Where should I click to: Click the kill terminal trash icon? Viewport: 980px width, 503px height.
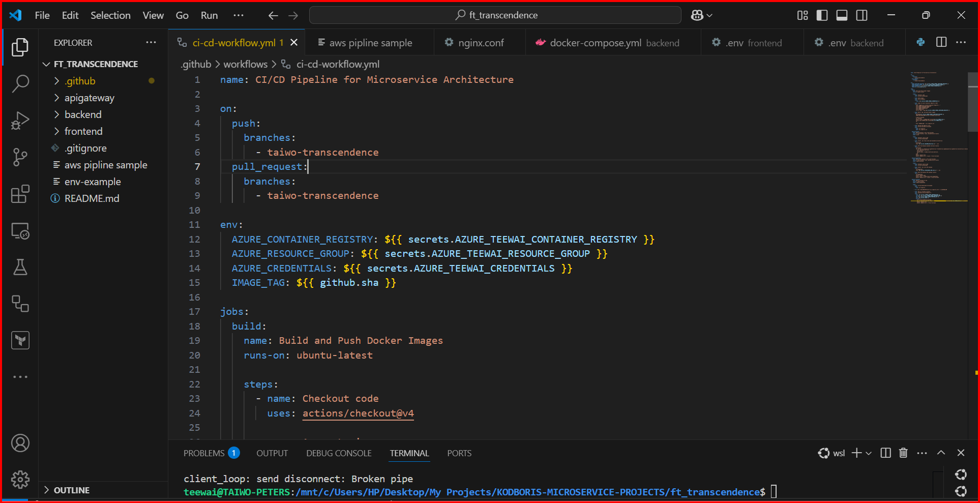click(x=903, y=453)
